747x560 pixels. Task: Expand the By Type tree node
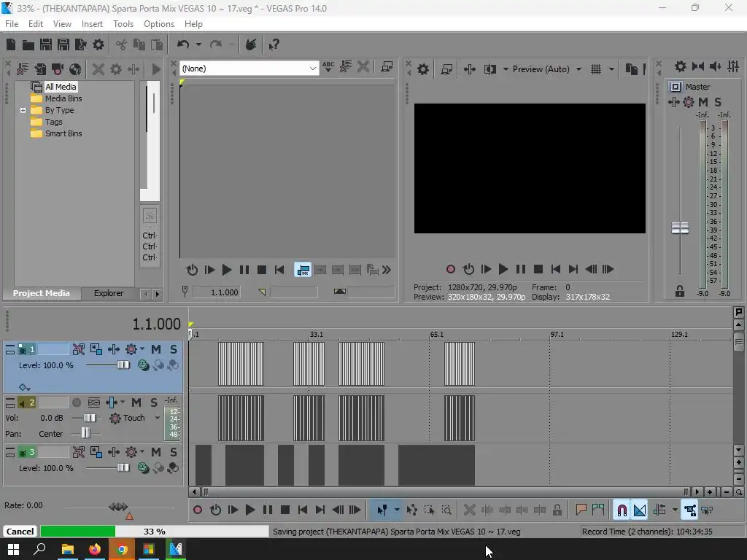[23, 111]
